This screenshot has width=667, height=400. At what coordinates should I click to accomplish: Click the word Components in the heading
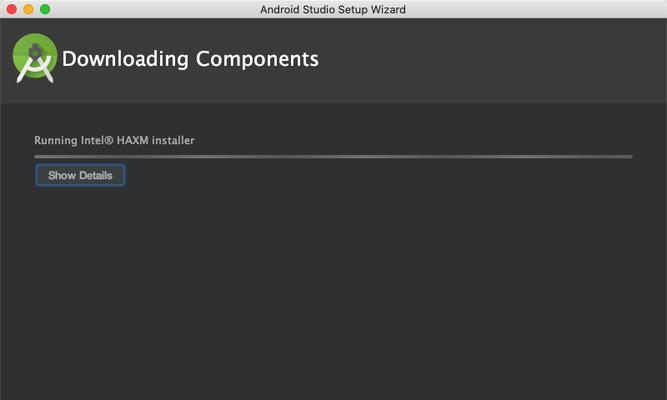point(257,59)
